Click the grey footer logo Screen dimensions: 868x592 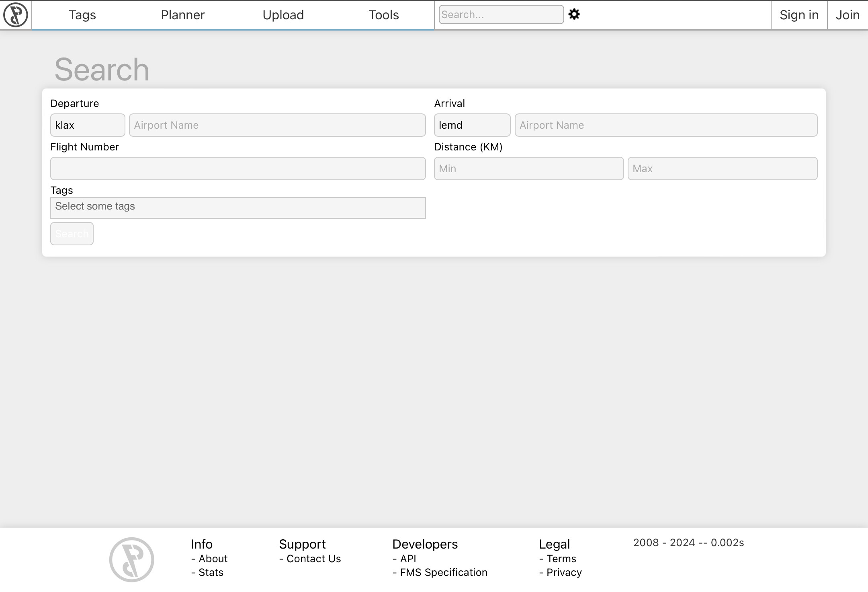coord(132,559)
